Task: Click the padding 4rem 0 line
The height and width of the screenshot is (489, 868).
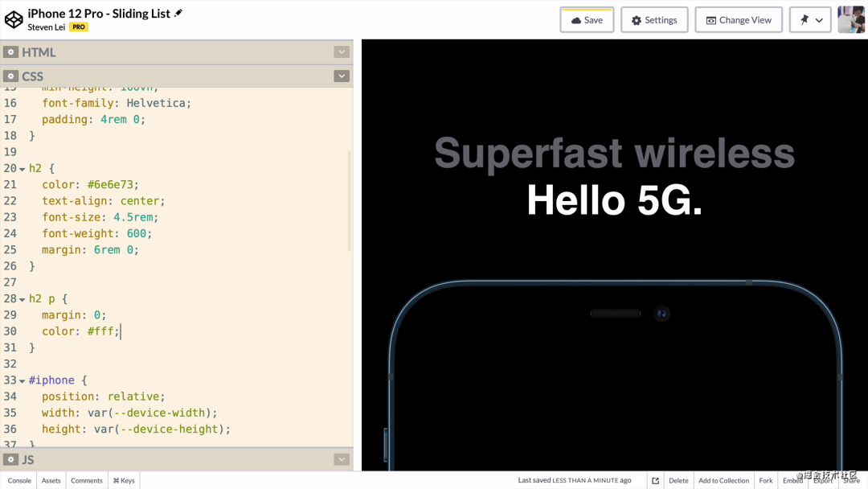Action: tap(93, 119)
